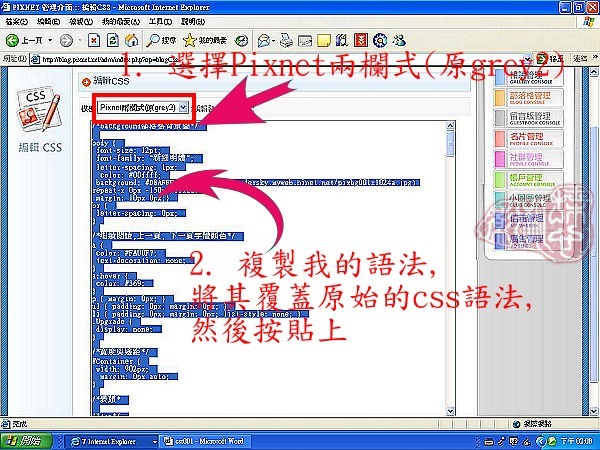Click the 網際網路 Internet zone status indicator
This screenshot has width=600, height=450.
533,424
